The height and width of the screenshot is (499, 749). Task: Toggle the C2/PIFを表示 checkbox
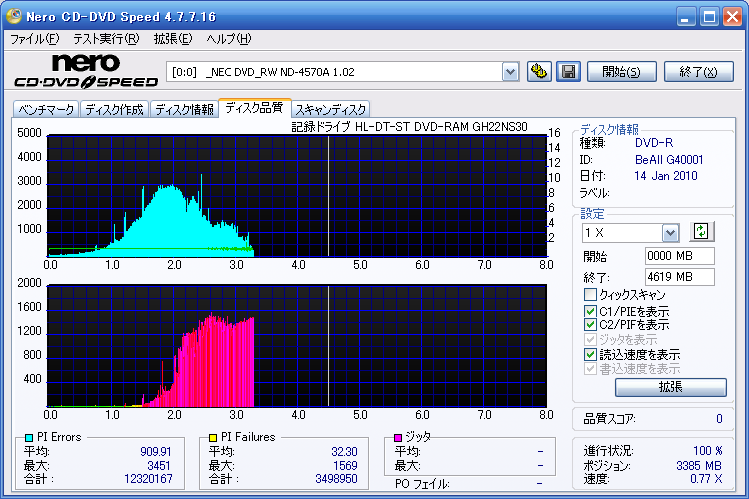[590, 325]
